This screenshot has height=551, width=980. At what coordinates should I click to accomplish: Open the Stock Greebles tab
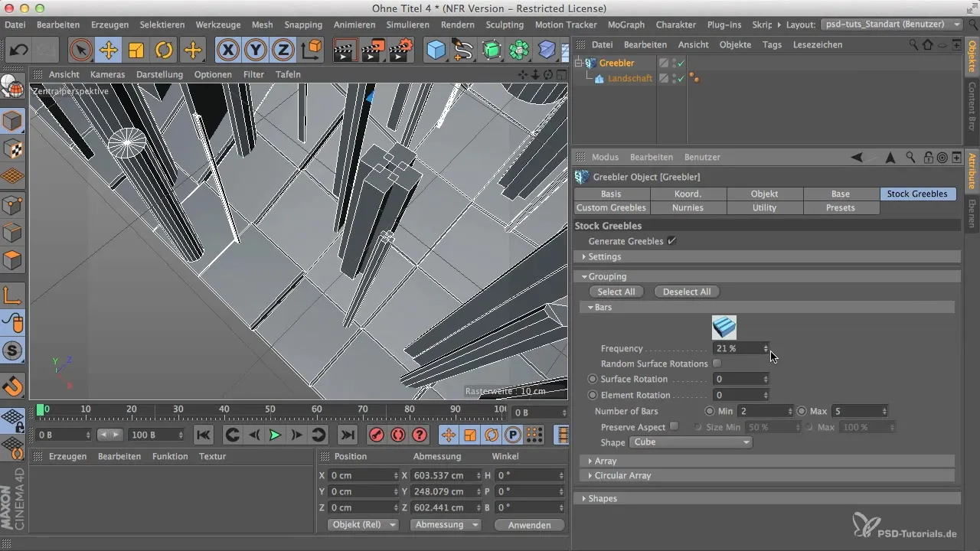click(917, 194)
